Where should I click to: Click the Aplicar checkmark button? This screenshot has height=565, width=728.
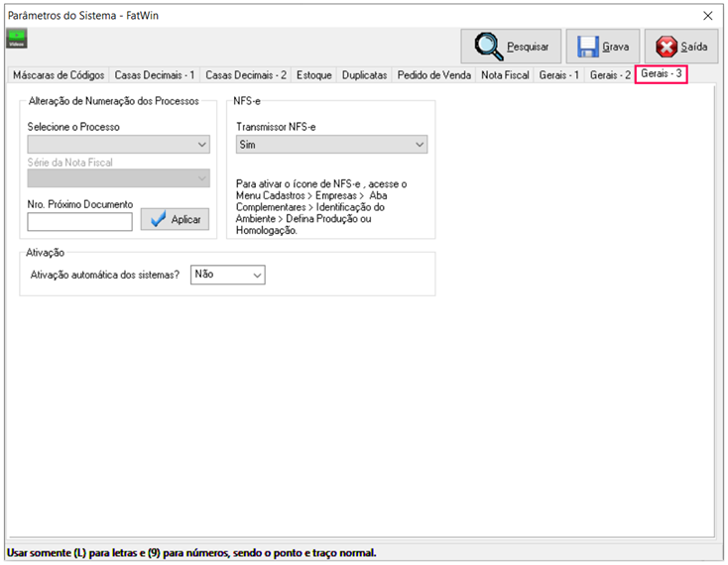tap(175, 219)
